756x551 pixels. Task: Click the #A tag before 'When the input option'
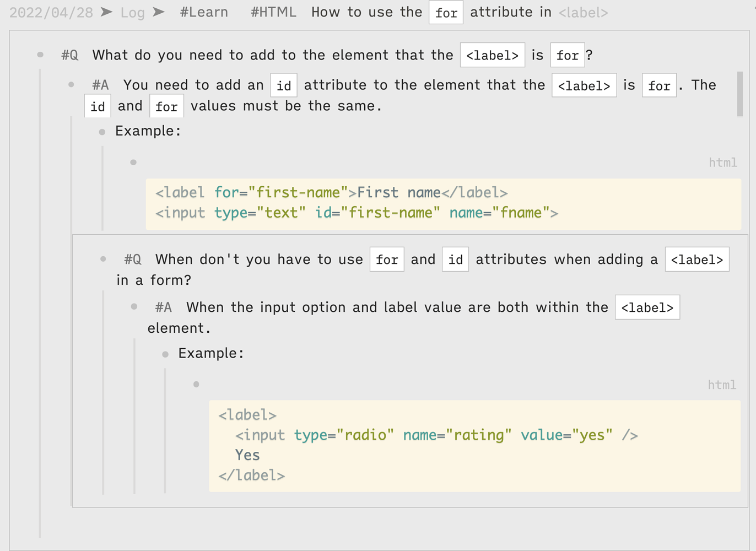(164, 307)
